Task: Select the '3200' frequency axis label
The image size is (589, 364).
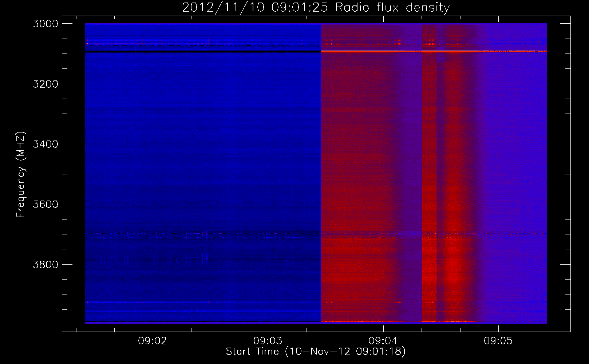Action: click(x=46, y=84)
